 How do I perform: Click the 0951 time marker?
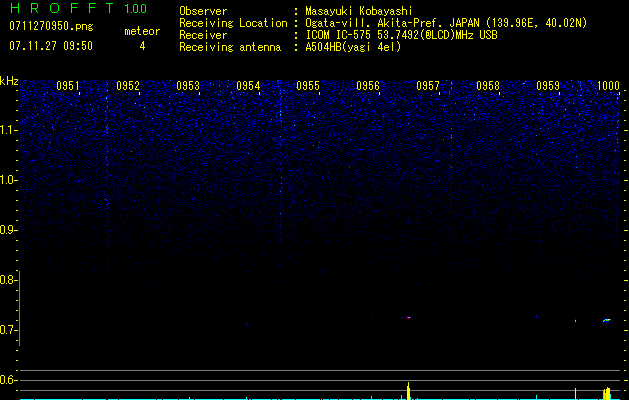coord(68,86)
